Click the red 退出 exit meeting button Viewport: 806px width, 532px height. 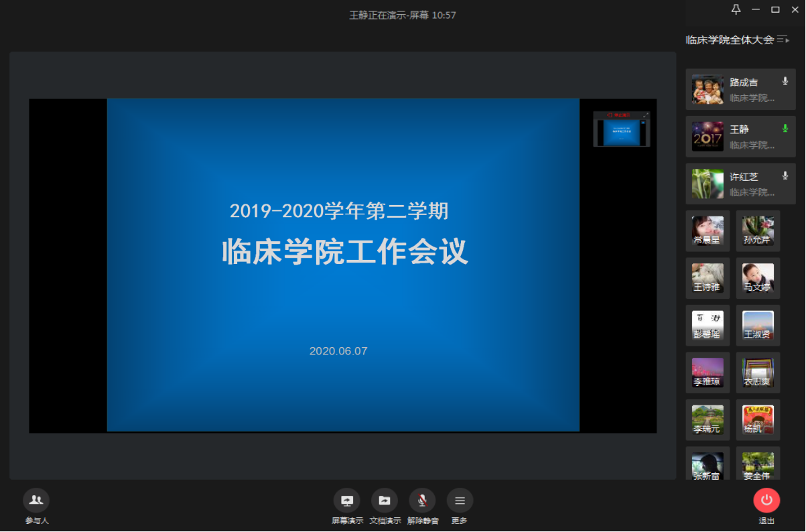(x=766, y=500)
